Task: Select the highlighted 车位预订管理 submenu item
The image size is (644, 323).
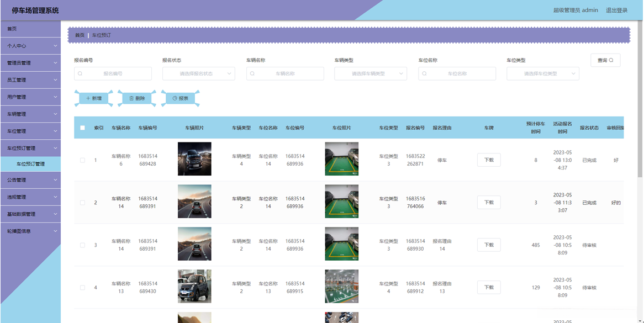Action: click(x=30, y=164)
